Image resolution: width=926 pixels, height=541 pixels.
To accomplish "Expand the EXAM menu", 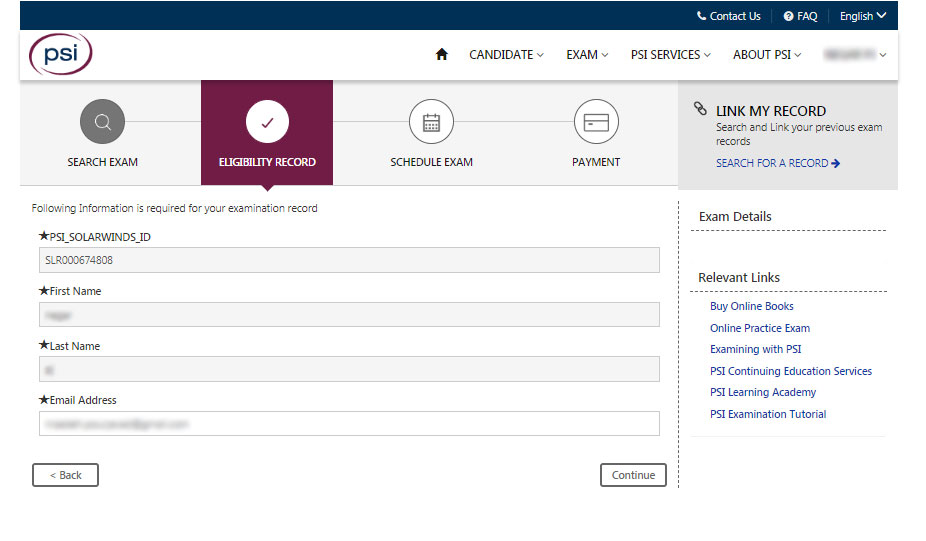I will point(587,54).
